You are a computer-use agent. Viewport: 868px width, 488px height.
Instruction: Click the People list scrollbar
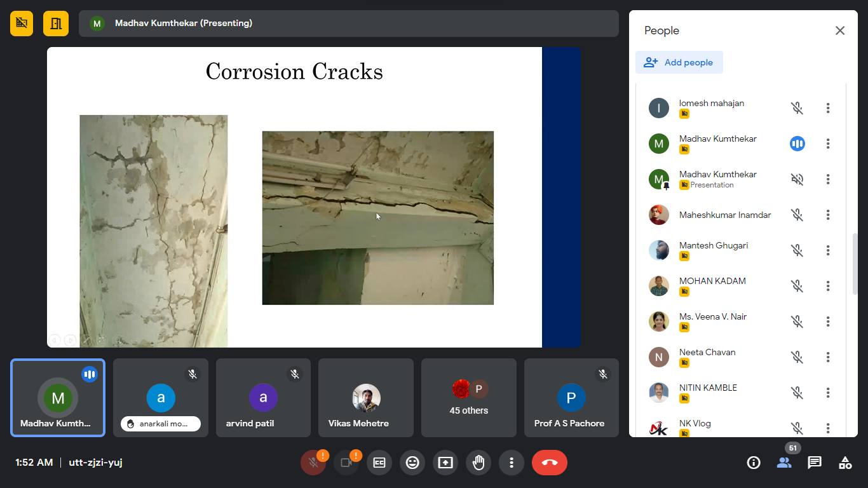[855, 264]
